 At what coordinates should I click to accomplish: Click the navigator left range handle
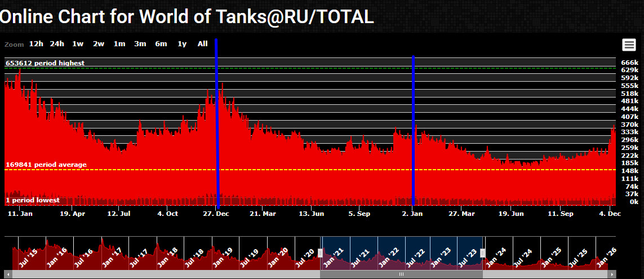(x=321, y=253)
